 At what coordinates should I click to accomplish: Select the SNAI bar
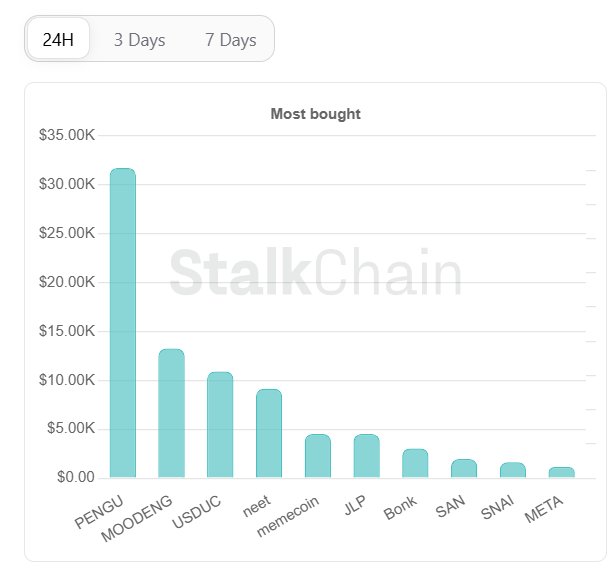point(513,470)
